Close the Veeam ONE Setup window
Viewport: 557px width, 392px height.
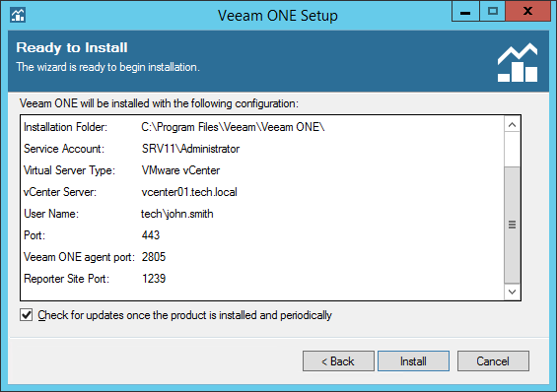click(527, 12)
